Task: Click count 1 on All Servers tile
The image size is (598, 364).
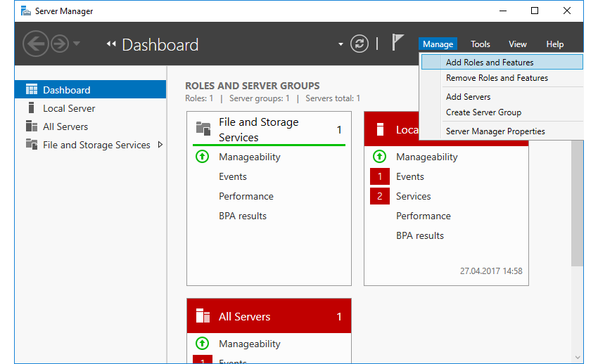Action: pos(339,316)
